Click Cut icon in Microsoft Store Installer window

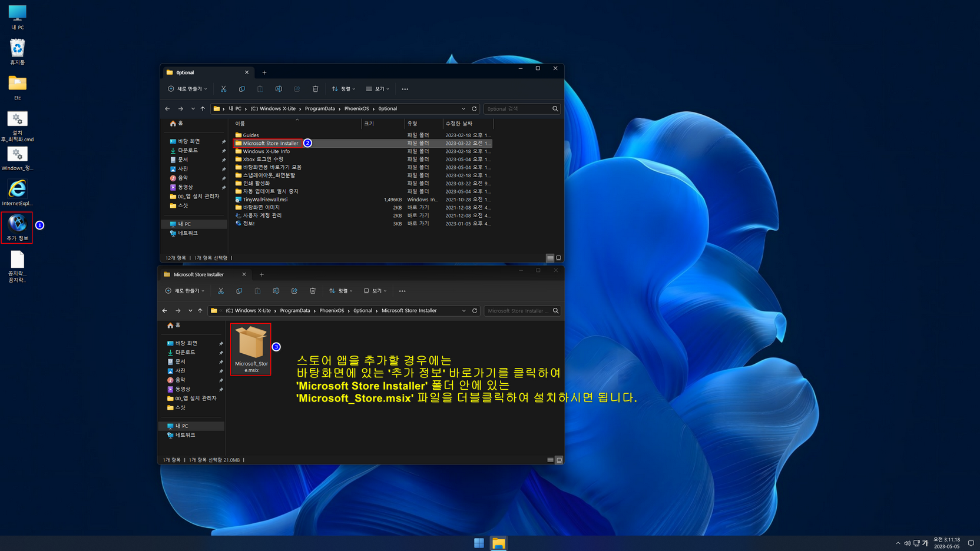tap(221, 291)
